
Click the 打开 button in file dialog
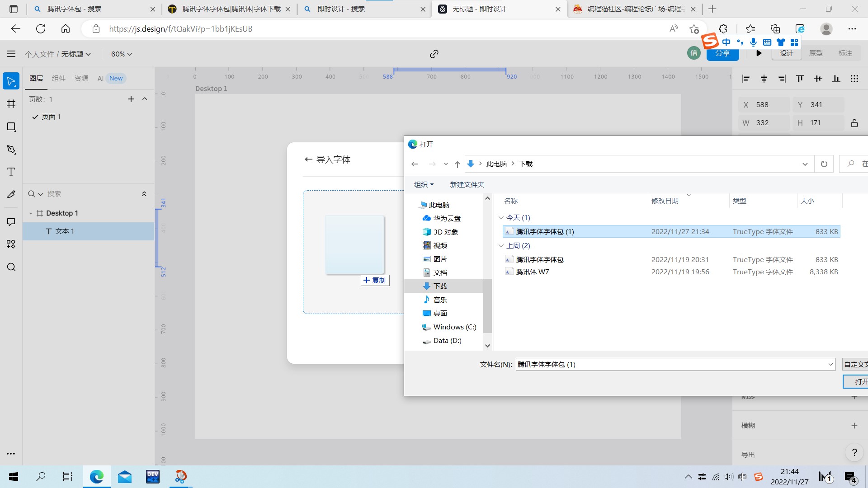click(x=856, y=382)
